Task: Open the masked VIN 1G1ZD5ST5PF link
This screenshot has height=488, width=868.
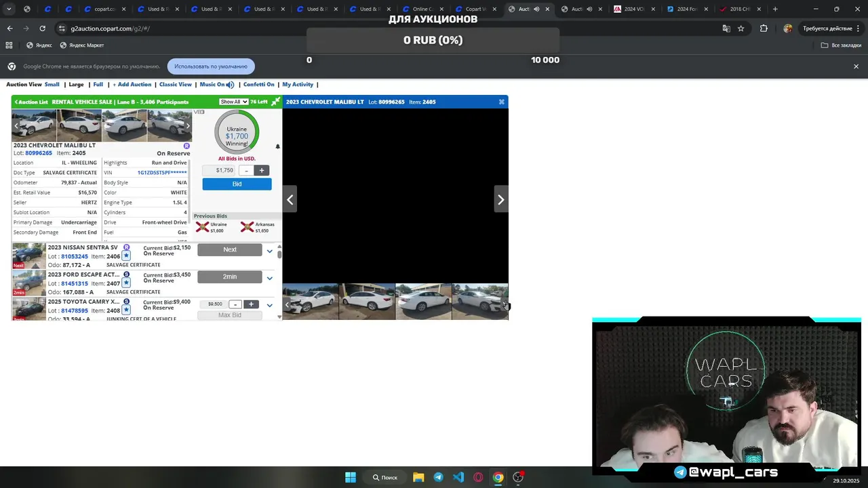Action: tap(162, 173)
